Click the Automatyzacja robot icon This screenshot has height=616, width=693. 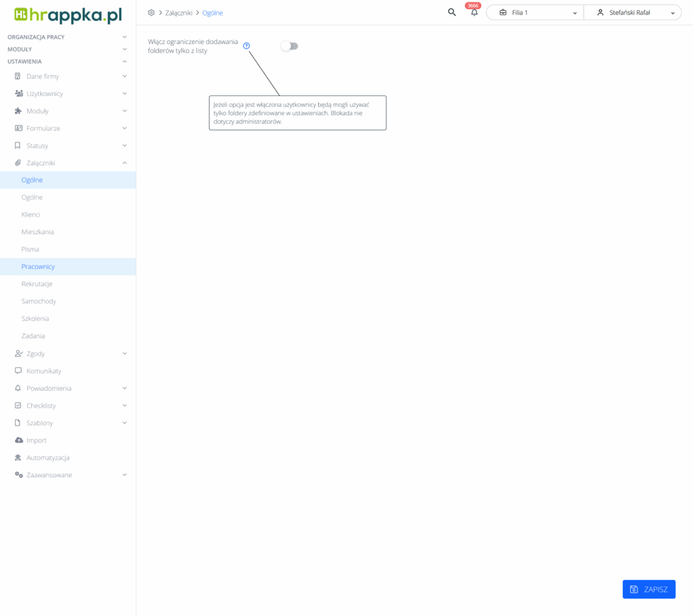18,458
